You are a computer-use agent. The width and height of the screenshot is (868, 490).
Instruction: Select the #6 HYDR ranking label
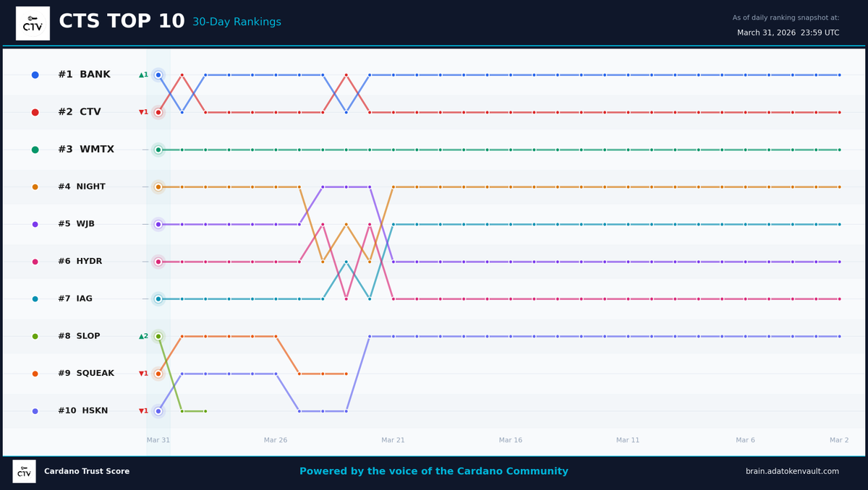pyautogui.click(x=80, y=262)
